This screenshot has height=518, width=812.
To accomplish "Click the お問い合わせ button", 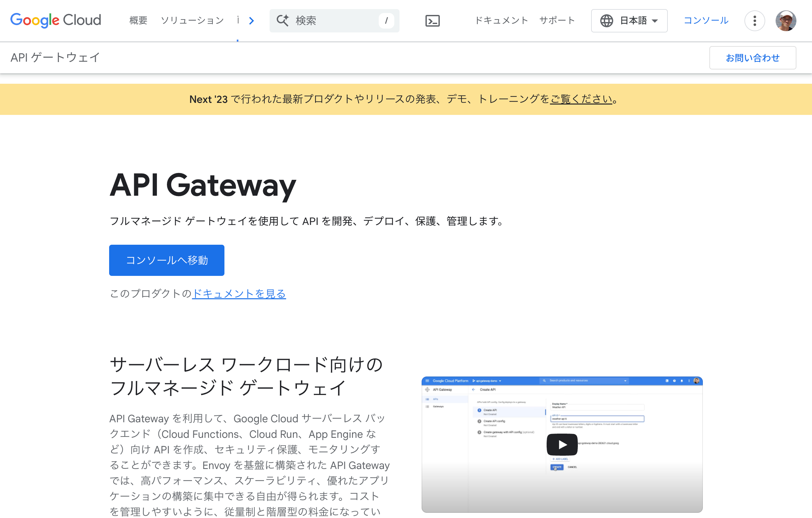I will click(753, 58).
